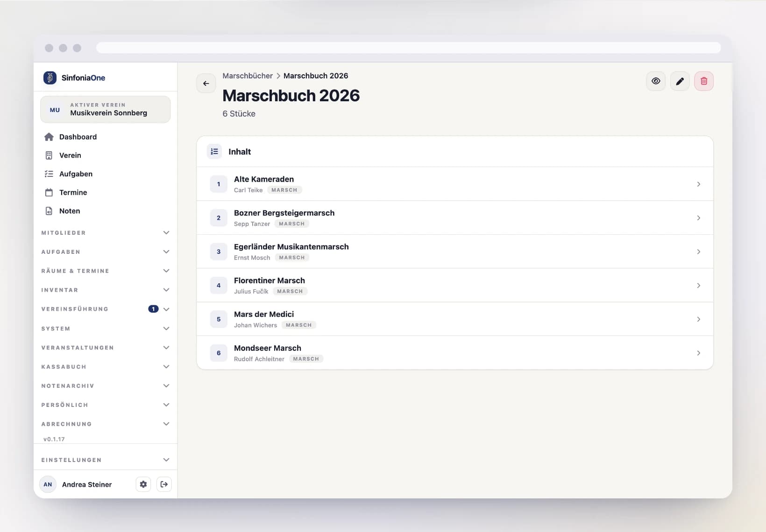Click the number 3 badge for Egerländer

click(x=219, y=252)
